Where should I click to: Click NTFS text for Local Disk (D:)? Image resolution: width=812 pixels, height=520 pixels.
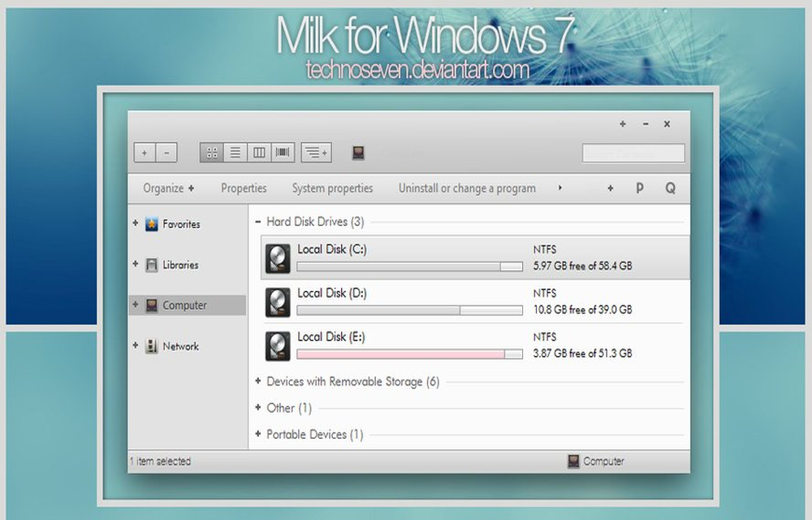(x=545, y=293)
